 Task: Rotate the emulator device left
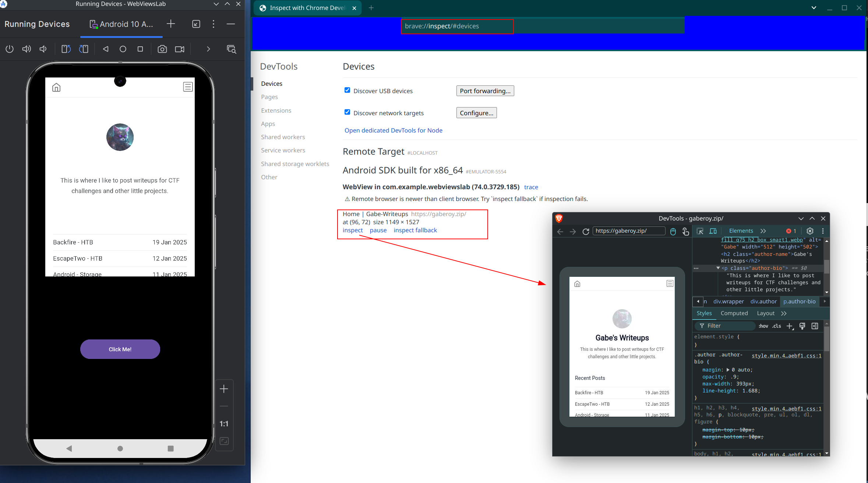66,49
